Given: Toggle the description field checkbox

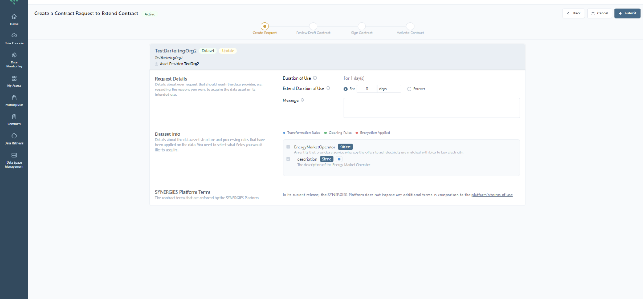Looking at the screenshot, I should [x=289, y=159].
